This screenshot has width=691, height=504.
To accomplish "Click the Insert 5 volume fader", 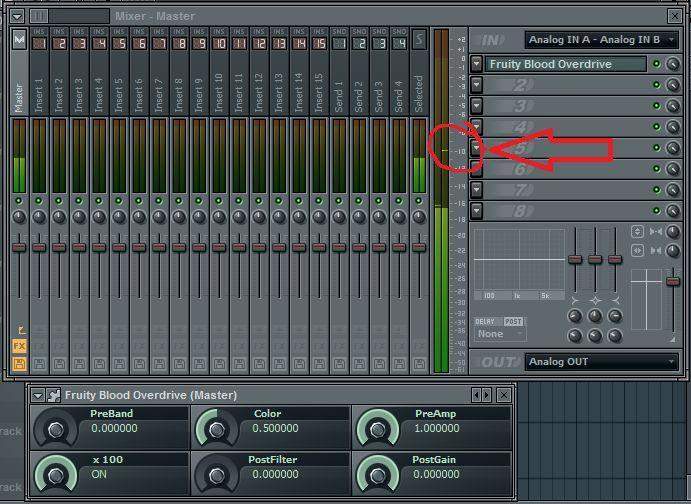I will 119,246.
